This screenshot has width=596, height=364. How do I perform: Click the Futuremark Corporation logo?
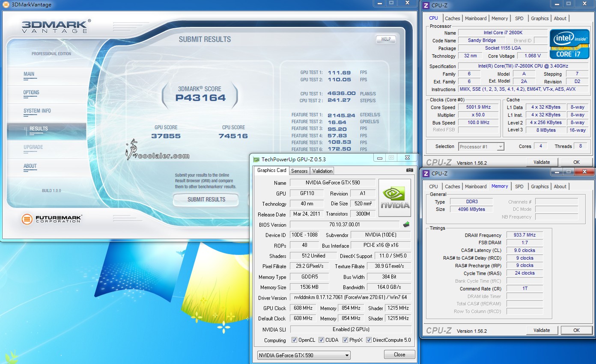(x=51, y=219)
